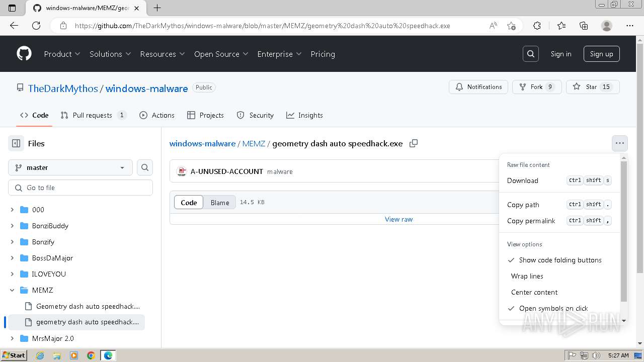
Task: Expand the Product menu
Action: (x=62, y=54)
